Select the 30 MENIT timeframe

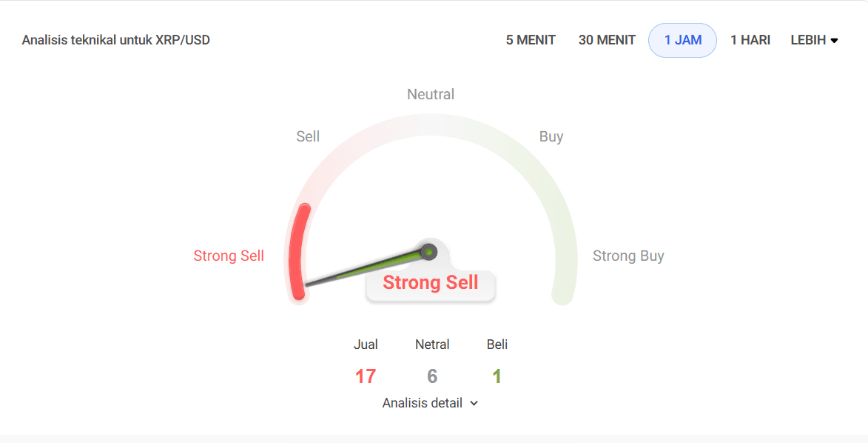[607, 40]
